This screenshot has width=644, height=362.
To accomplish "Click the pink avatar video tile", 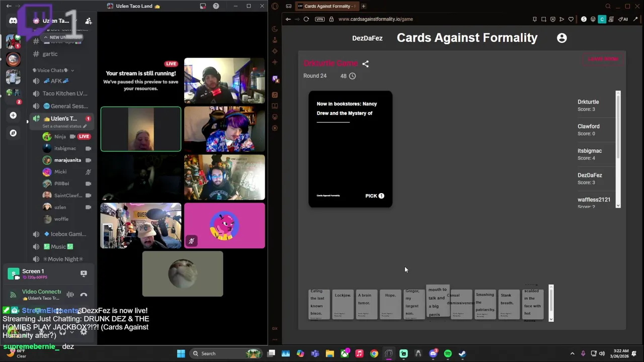I will click(x=224, y=226).
